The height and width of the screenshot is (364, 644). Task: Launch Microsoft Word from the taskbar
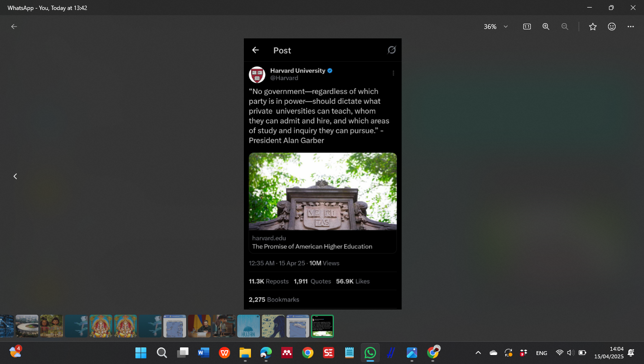204,353
